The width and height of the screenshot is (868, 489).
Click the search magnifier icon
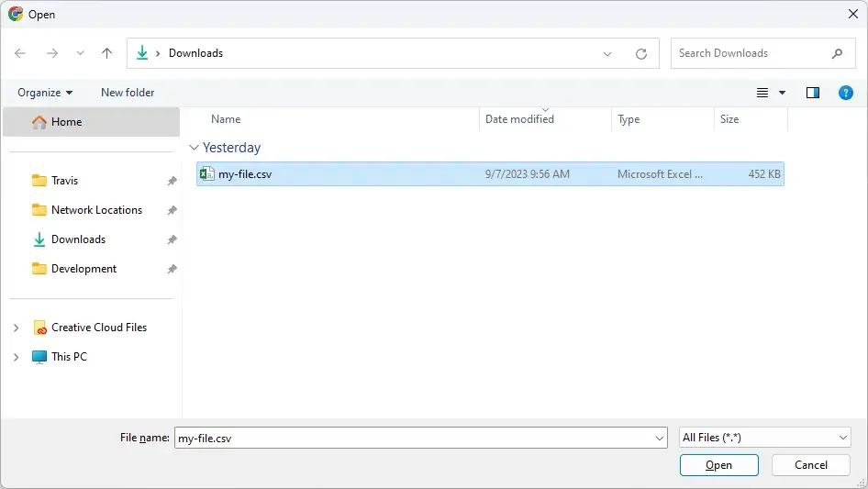coord(837,53)
